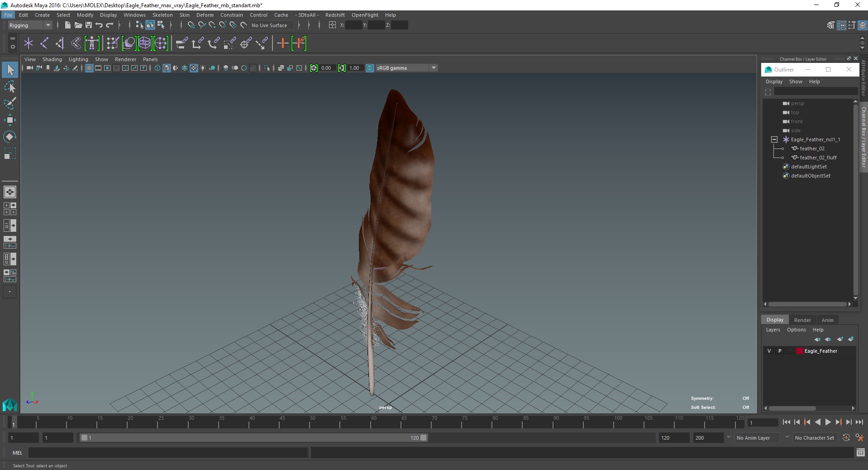
Task: Toggle the film gate display button
Action: (x=98, y=68)
